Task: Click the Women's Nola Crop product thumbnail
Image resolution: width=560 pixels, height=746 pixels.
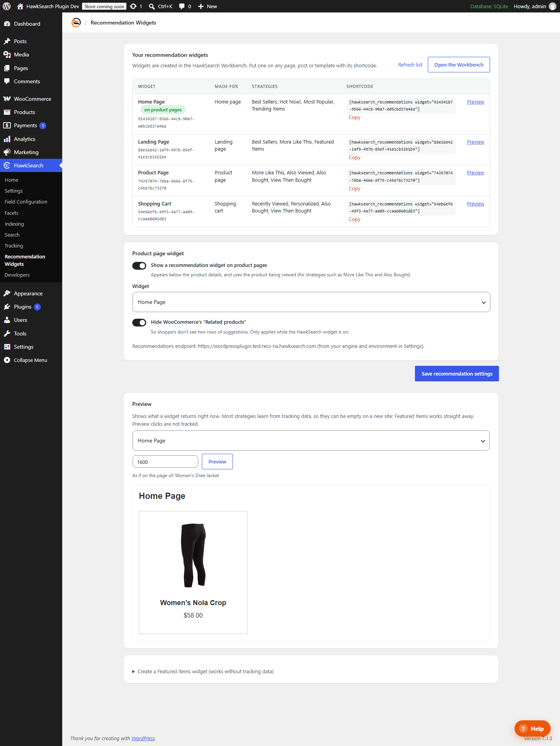Action: click(193, 555)
